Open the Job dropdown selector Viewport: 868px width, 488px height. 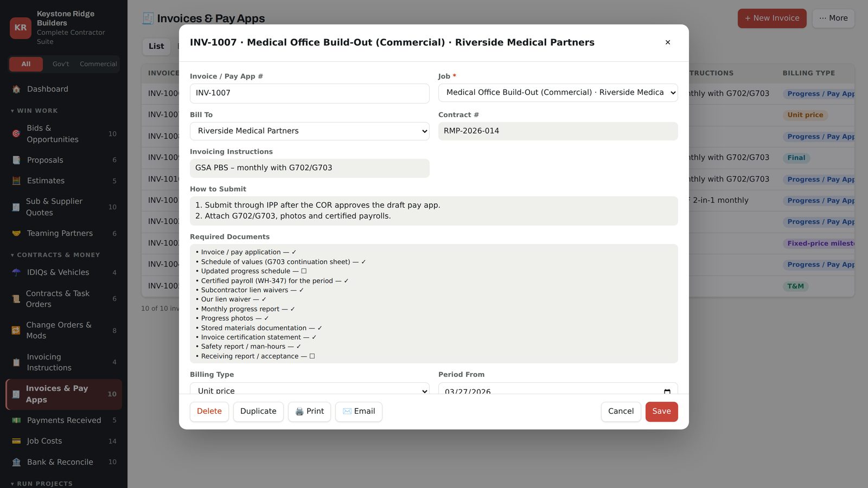(x=558, y=93)
